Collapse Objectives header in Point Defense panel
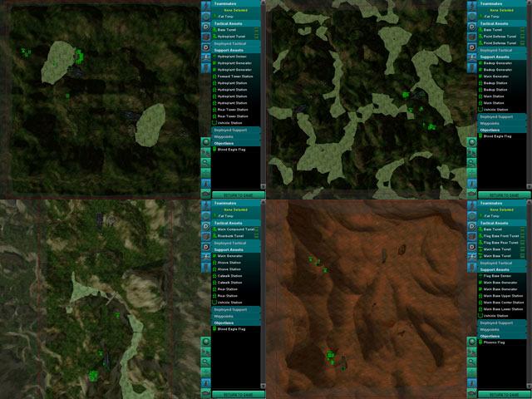532x399 pixels. 502,130
